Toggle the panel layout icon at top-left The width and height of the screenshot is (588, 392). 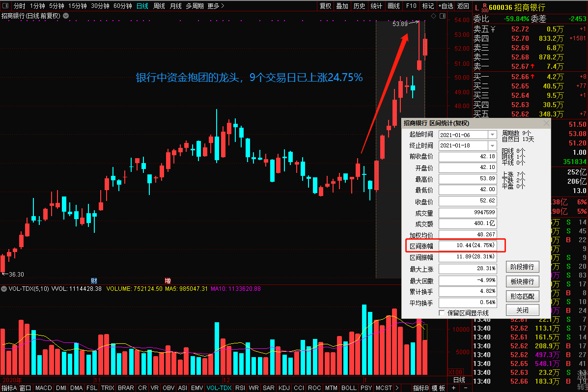[x=5, y=5]
